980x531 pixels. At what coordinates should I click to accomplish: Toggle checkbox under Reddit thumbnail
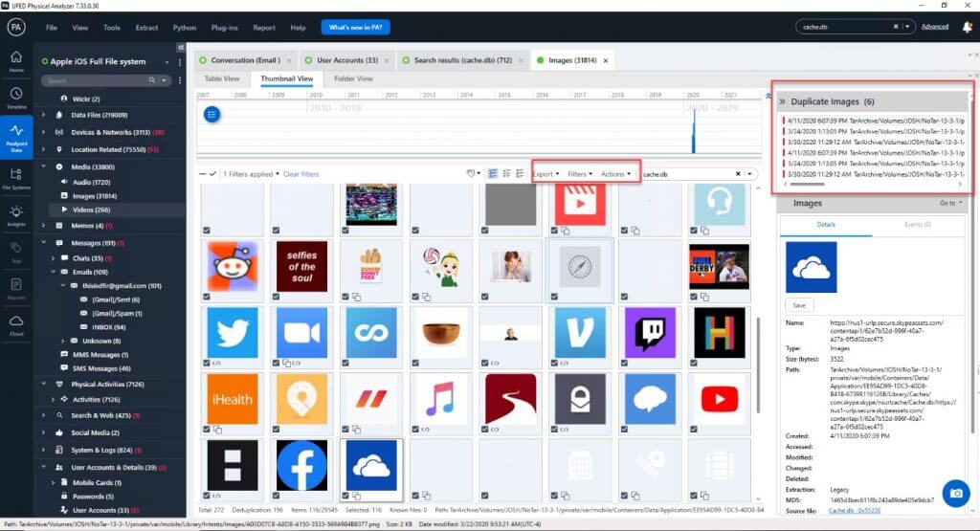click(x=207, y=297)
